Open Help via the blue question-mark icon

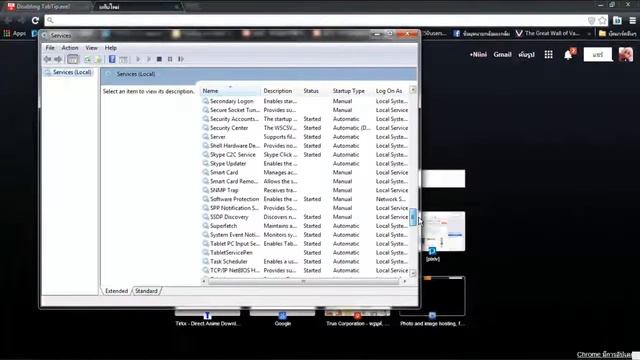point(112,59)
